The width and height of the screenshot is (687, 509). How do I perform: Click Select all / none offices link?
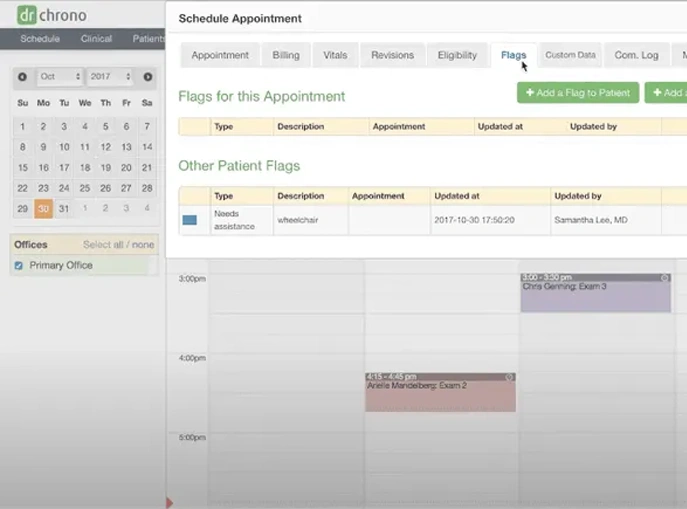click(119, 245)
